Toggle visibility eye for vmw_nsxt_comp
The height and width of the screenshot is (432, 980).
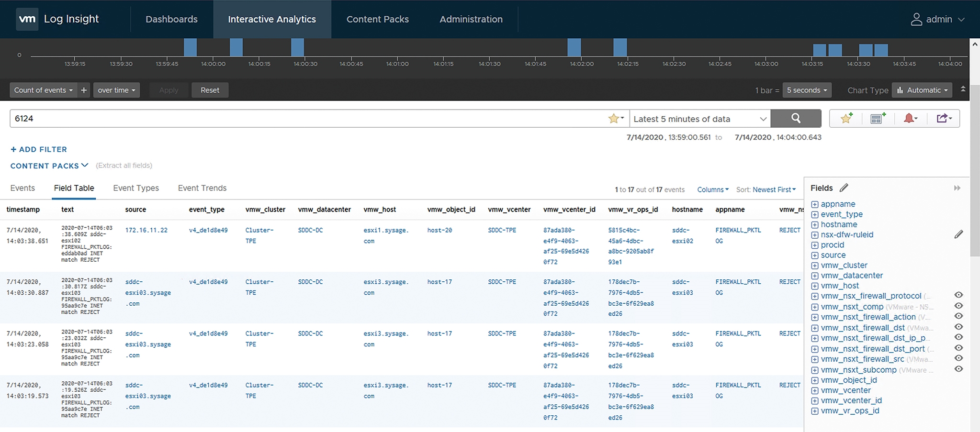[958, 306]
